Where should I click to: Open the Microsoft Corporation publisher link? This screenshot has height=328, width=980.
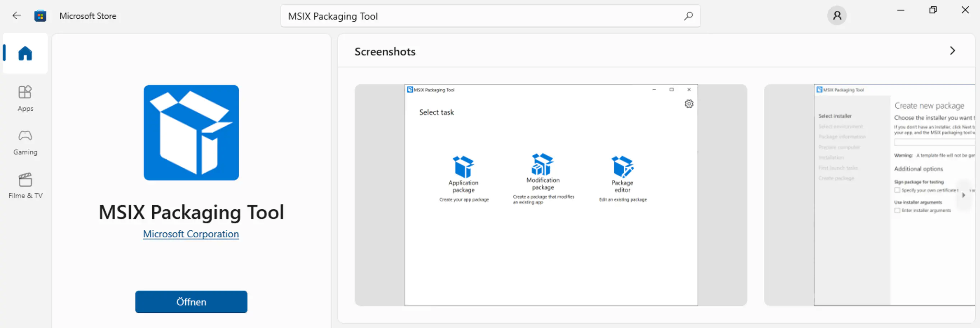pos(191,234)
